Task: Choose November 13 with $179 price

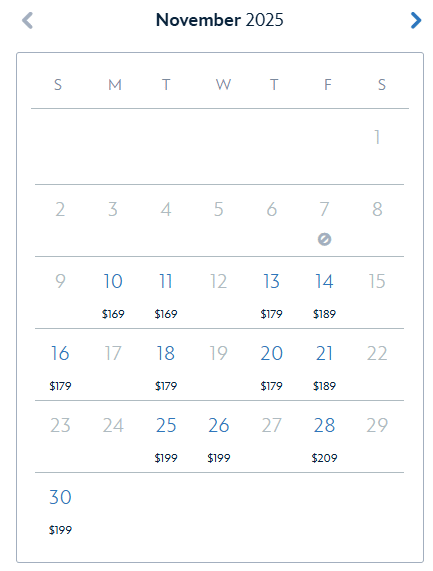Action: point(271,293)
